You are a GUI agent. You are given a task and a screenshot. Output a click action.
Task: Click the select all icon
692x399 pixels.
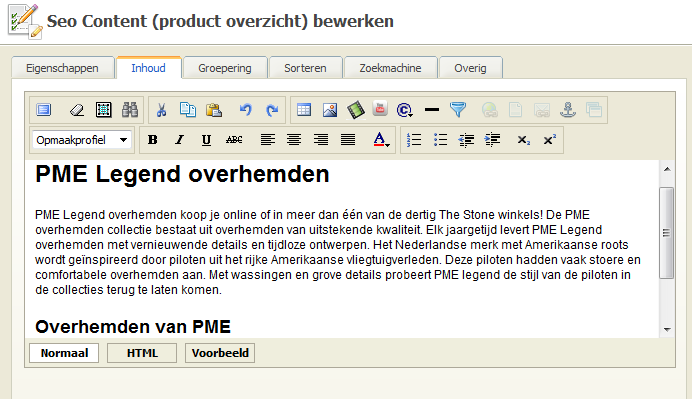coord(104,109)
